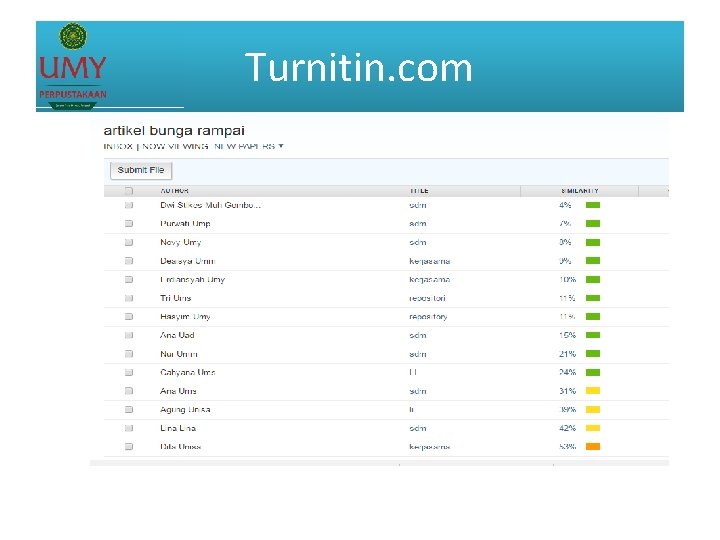This screenshot has width=720, height=540.
Task: Check the box for the Umy kerjasama 10% row
Action: tap(129, 280)
